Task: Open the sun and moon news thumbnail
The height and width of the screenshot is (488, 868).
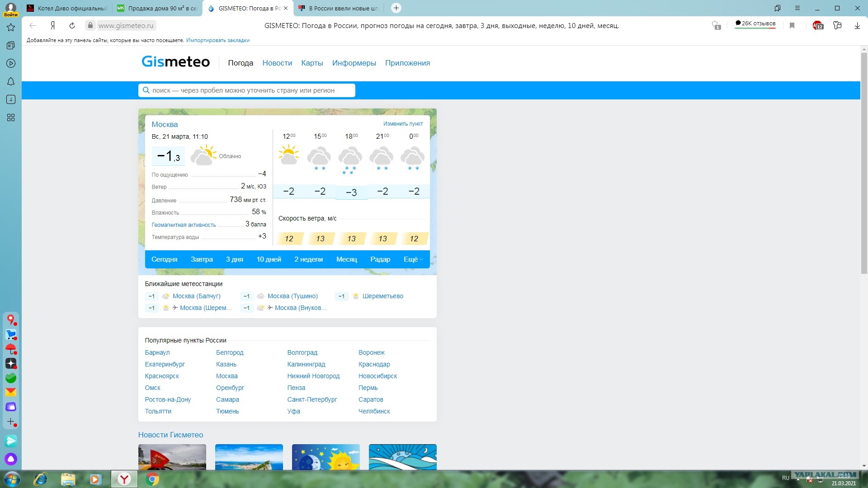Action: pyautogui.click(x=326, y=457)
